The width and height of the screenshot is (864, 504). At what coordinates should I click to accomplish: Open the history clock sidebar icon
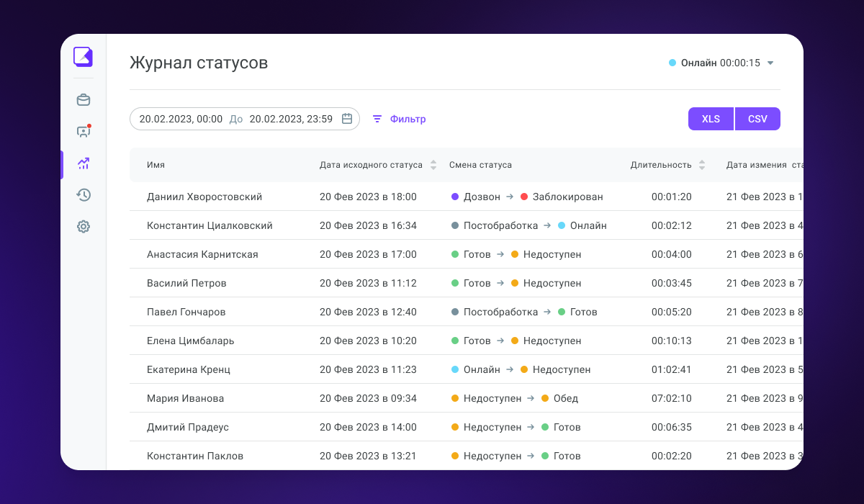coord(84,195)
